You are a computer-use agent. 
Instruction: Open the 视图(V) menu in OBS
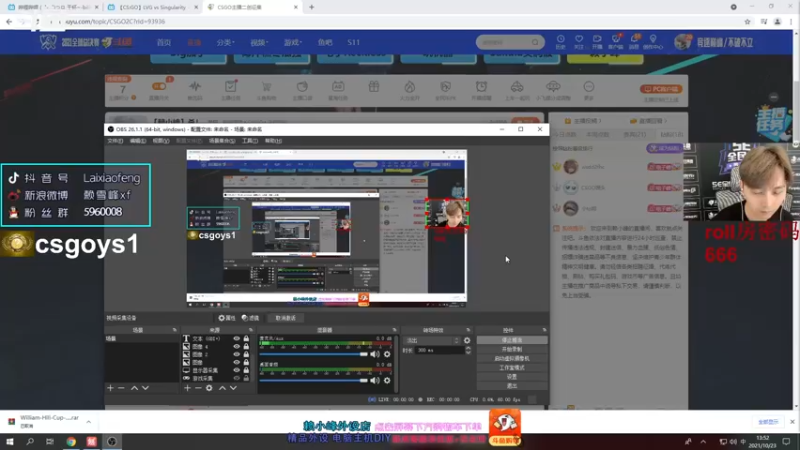click(161, 141)
